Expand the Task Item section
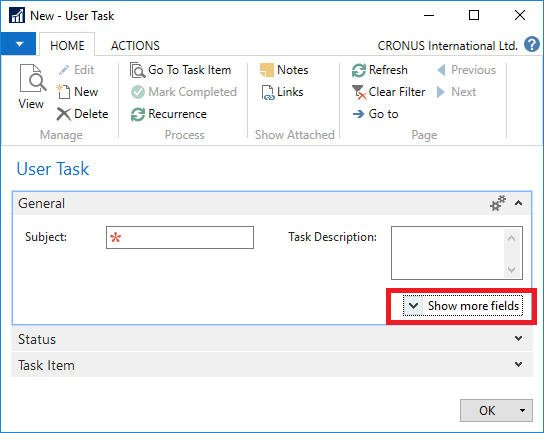This screenshot has width=544, height=433. click(272, 365)
